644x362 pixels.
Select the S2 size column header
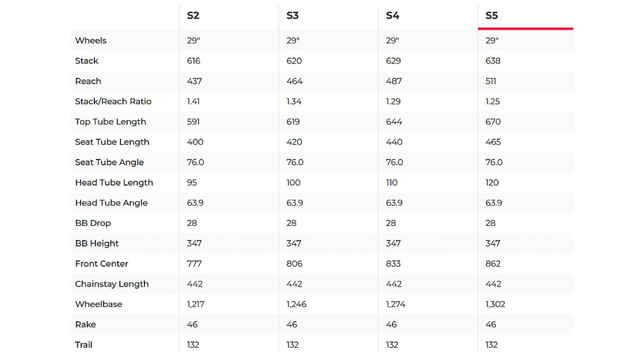[x=193, y=15]
